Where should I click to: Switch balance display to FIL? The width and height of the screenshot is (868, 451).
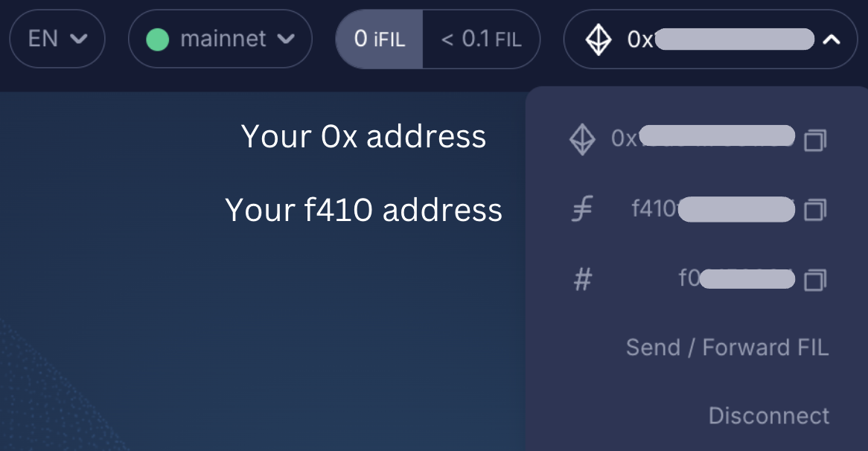(482, 39)
